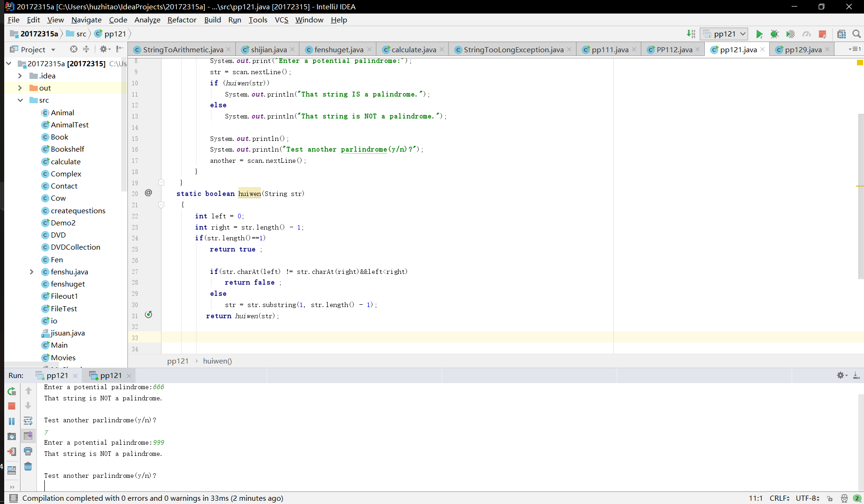This screenshot has width=864, height=504.
Task: Hide the Project tool window
Action: 120,49
